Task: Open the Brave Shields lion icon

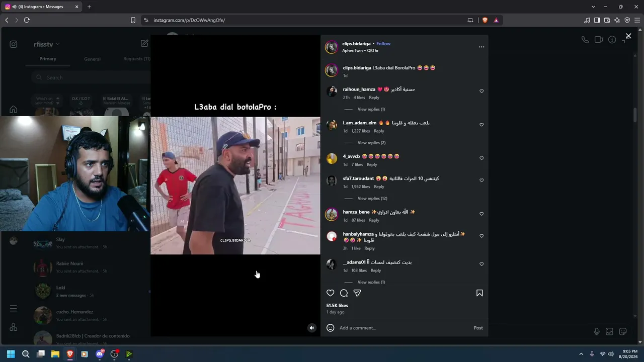Action: click(x=485, y=20)
